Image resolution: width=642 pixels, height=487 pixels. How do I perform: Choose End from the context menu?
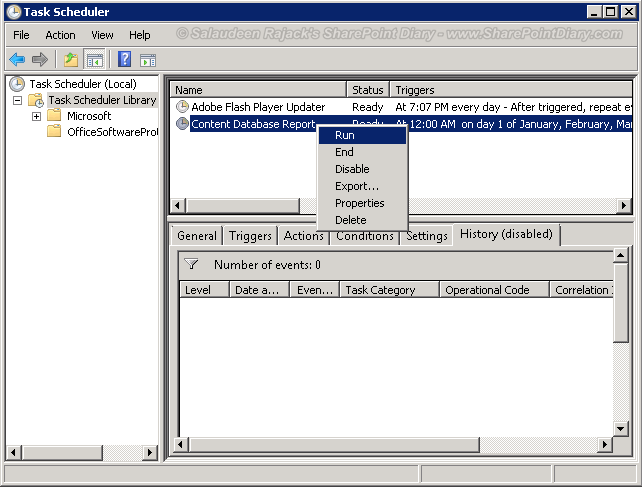362,152
